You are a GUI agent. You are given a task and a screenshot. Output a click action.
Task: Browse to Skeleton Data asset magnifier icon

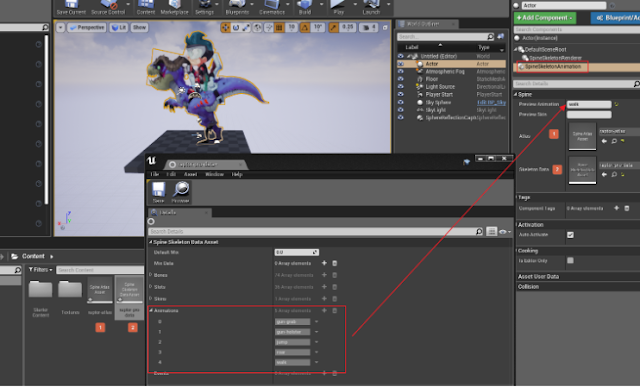point(614,174)
